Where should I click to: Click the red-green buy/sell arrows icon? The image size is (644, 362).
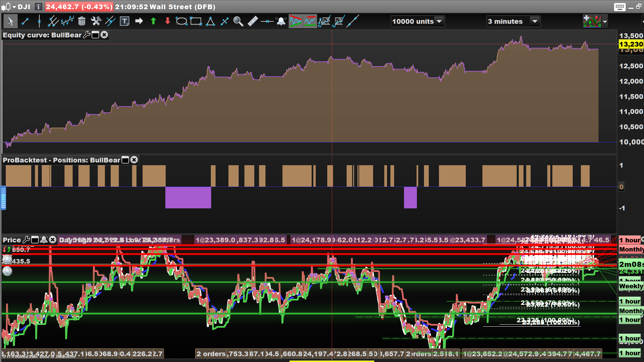(x=6, y=249)
